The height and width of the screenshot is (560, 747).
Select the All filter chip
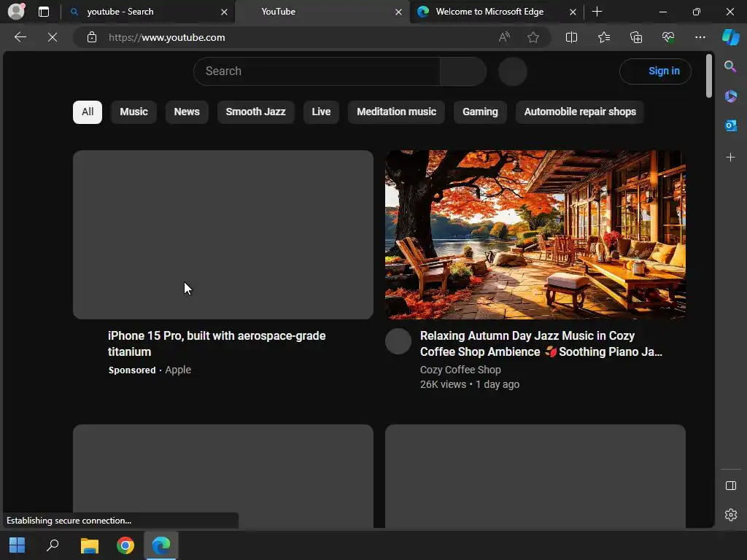88,112
